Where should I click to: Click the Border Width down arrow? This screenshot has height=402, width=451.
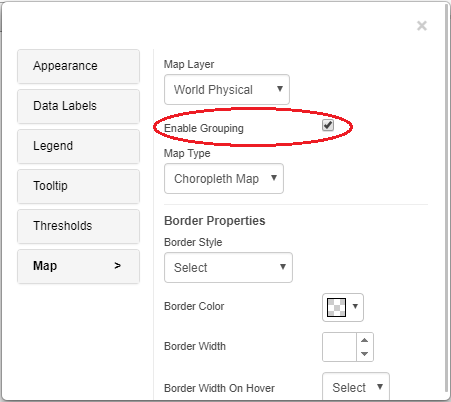(x=365, y=354)
